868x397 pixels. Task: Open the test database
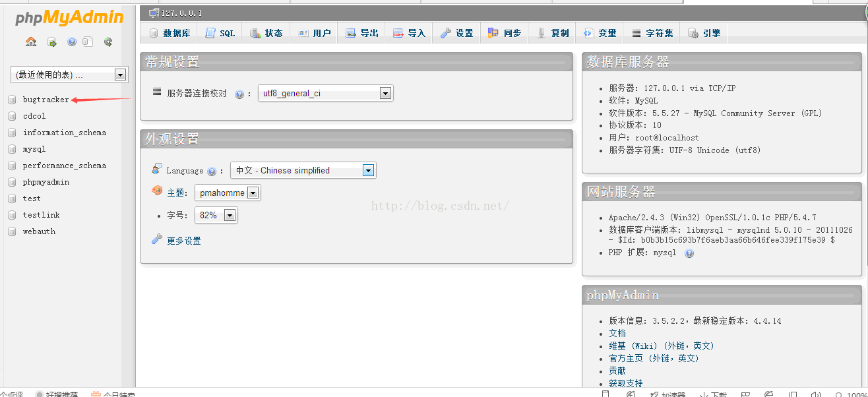[x=32, y=198]
